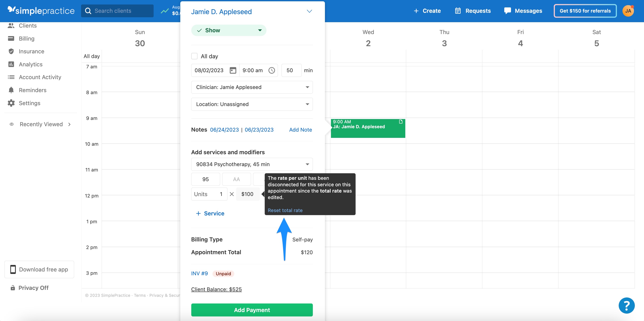Open the clock icon for appointment time

(x=271, y=70)
